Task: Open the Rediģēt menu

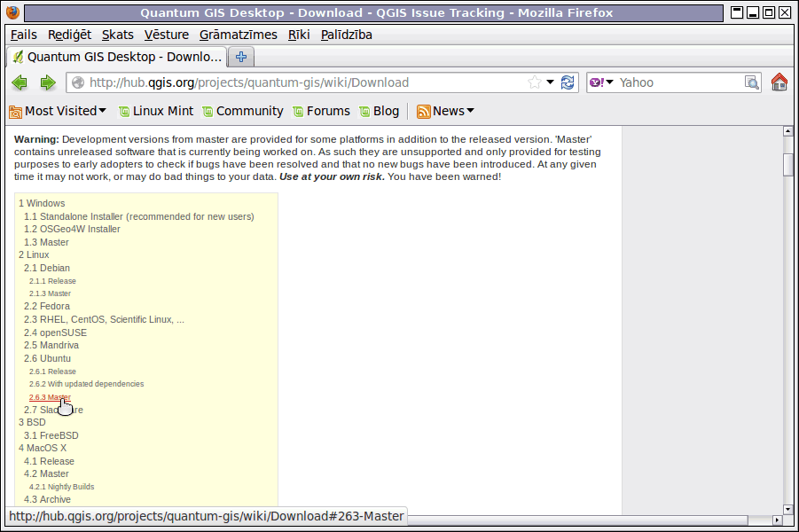Action: coord(69,35)
